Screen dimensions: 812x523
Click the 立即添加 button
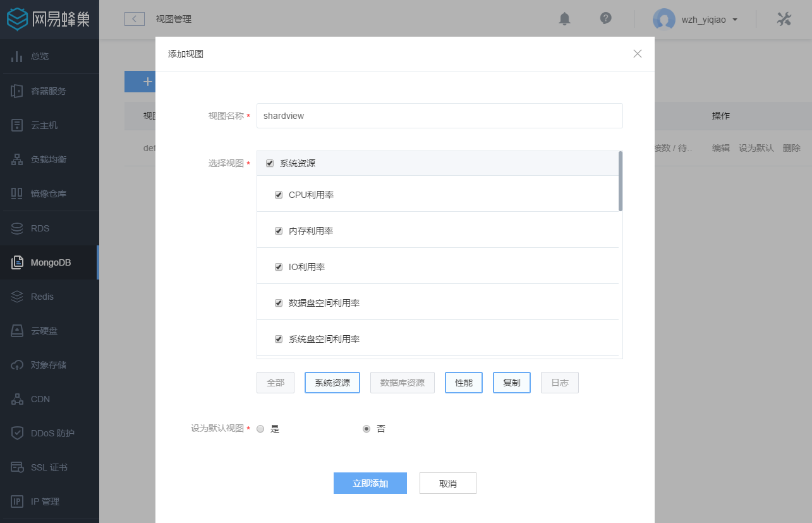(370, 483)
